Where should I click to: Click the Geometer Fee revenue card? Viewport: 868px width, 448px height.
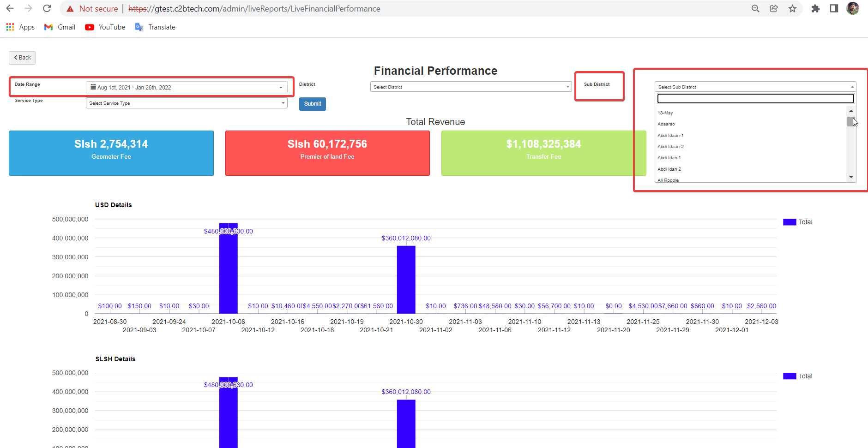pyautogui.click(x=111, y=153)
